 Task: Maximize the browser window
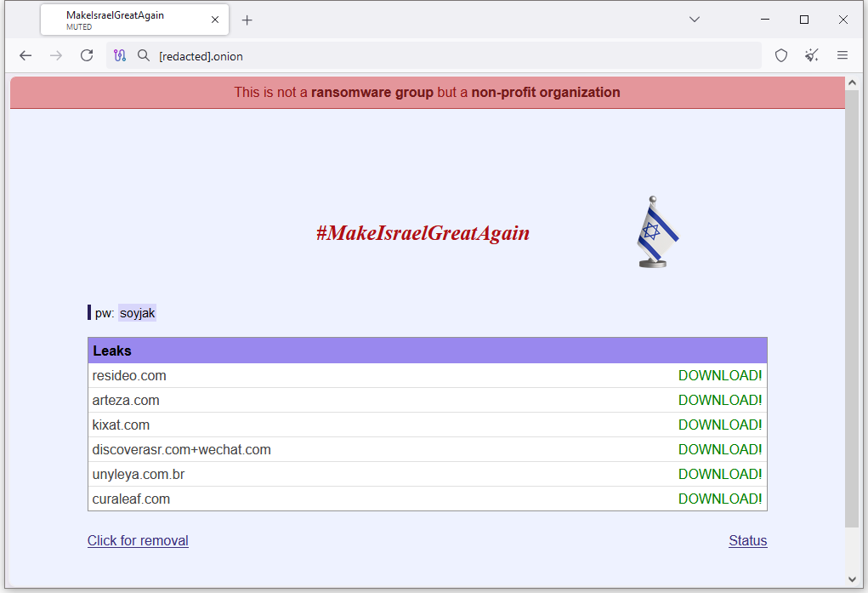pyautogui.click(x=804, y=20)
